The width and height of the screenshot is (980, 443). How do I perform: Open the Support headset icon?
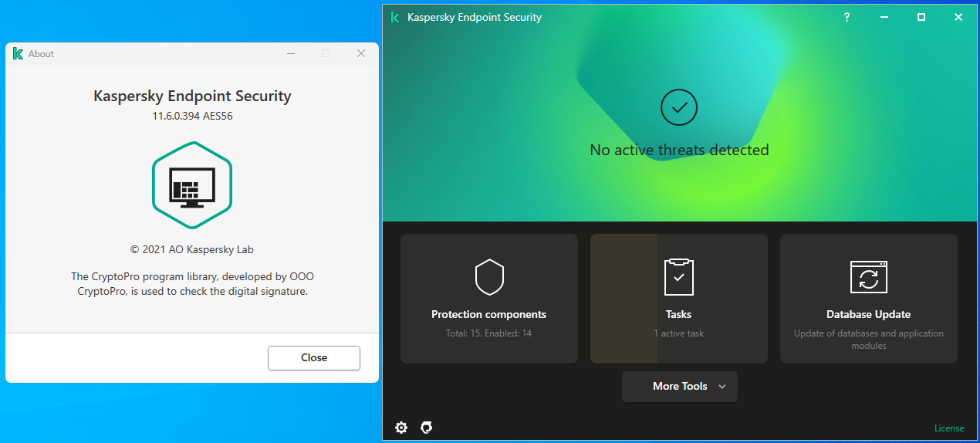426,428
